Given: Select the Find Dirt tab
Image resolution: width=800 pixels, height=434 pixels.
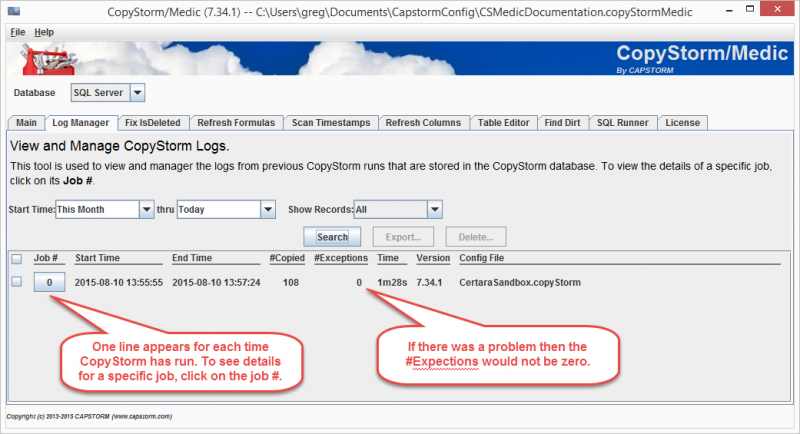Looking at the screenshot, I should (x=562, y=123).
